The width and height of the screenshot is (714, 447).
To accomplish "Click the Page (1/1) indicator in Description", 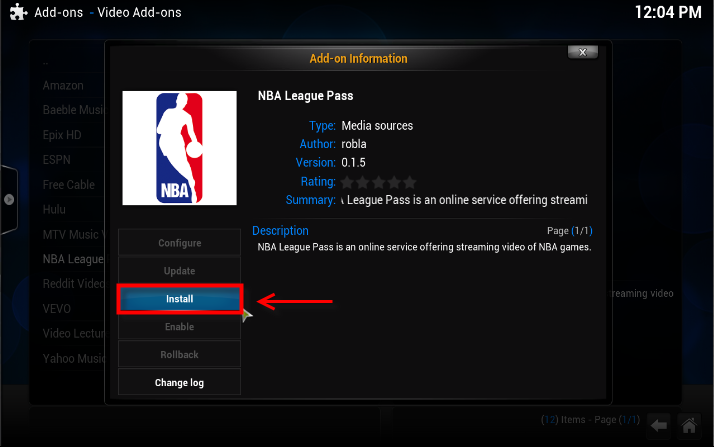I will point(570,231).
